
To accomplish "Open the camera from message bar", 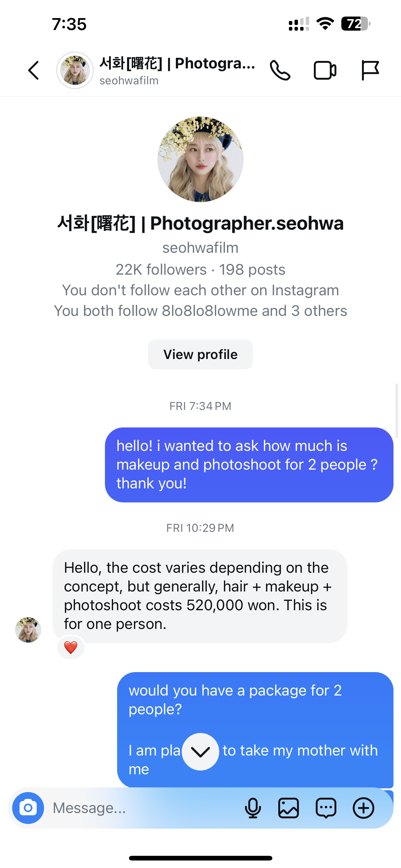I will (x=28, y=808).
